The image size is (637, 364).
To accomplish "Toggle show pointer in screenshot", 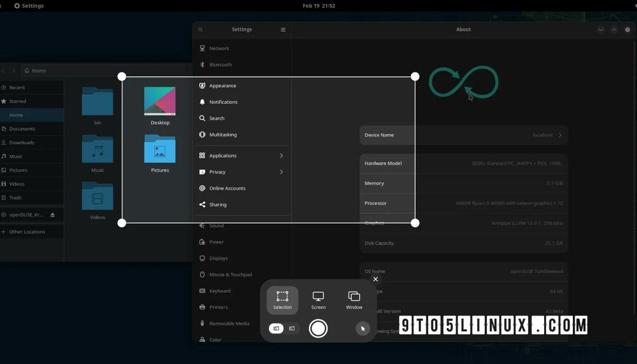I will (363, 328).
